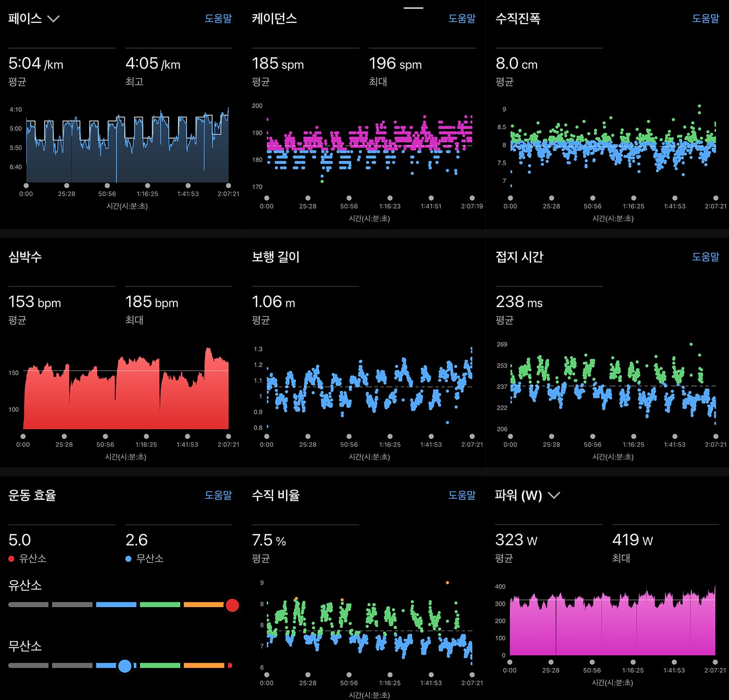Select the 페이스 panel title
This screenshot has width=729, height=700.
pos(25,18)
